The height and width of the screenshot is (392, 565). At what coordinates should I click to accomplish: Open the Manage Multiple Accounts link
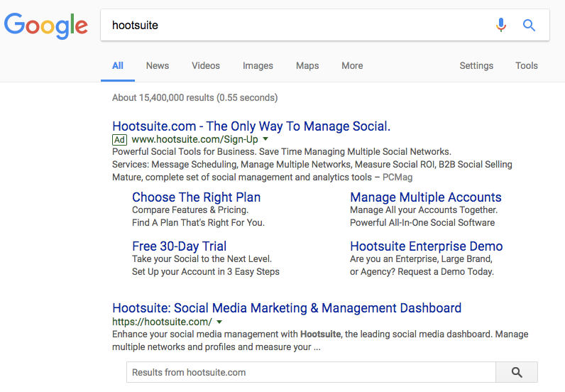click(x=426, y=197)
